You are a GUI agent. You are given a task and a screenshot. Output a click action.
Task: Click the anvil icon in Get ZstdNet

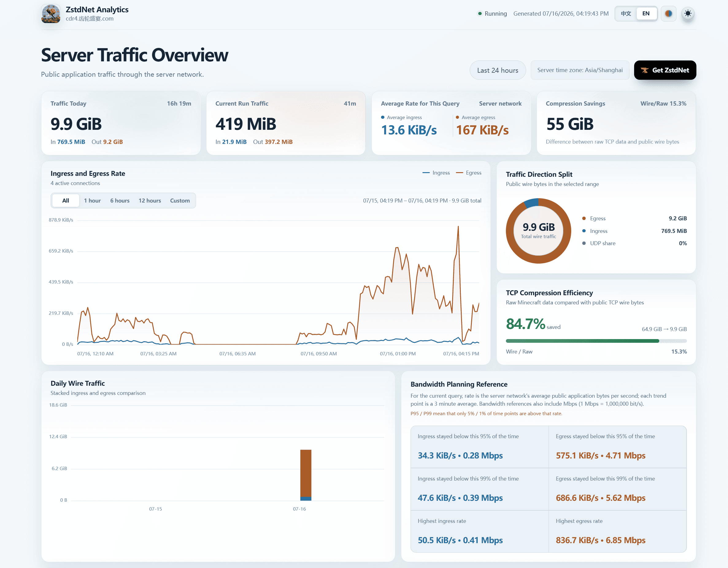point(645,70)
